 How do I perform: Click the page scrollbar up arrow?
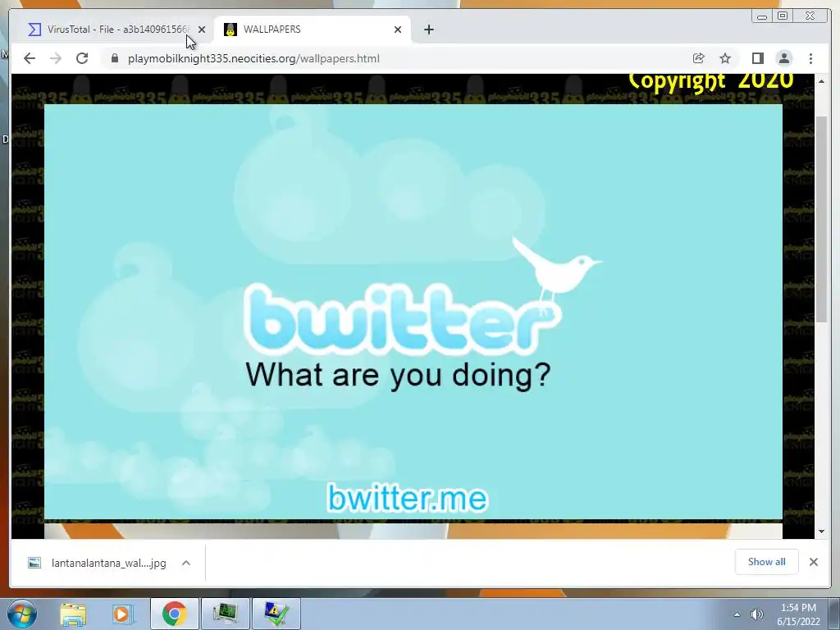pos(822,81)
